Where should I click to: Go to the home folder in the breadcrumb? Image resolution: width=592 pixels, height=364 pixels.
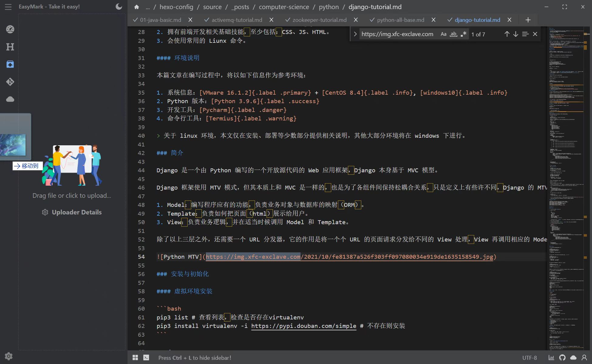click(x=137, y=7)
